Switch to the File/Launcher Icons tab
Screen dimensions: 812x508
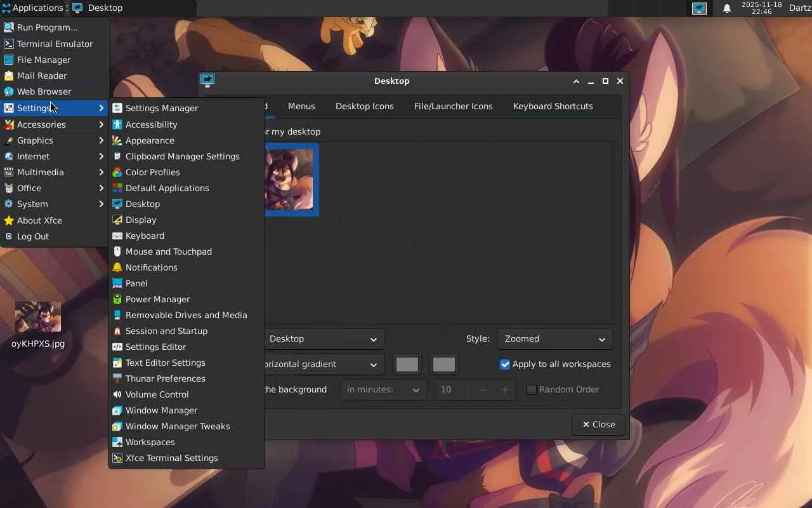tap(454, 106)
